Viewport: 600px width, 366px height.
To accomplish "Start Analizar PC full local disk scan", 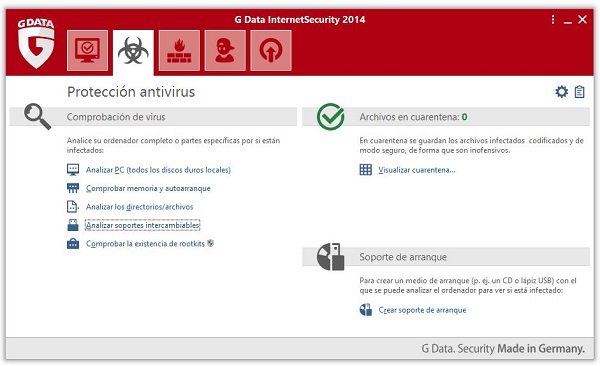I will click(158, 170).
